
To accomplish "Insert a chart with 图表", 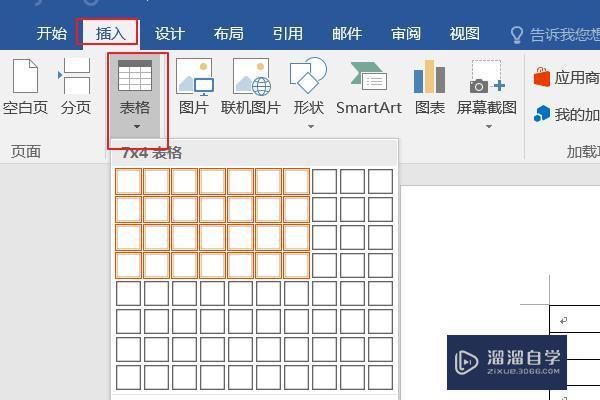I will coord(430,87).
